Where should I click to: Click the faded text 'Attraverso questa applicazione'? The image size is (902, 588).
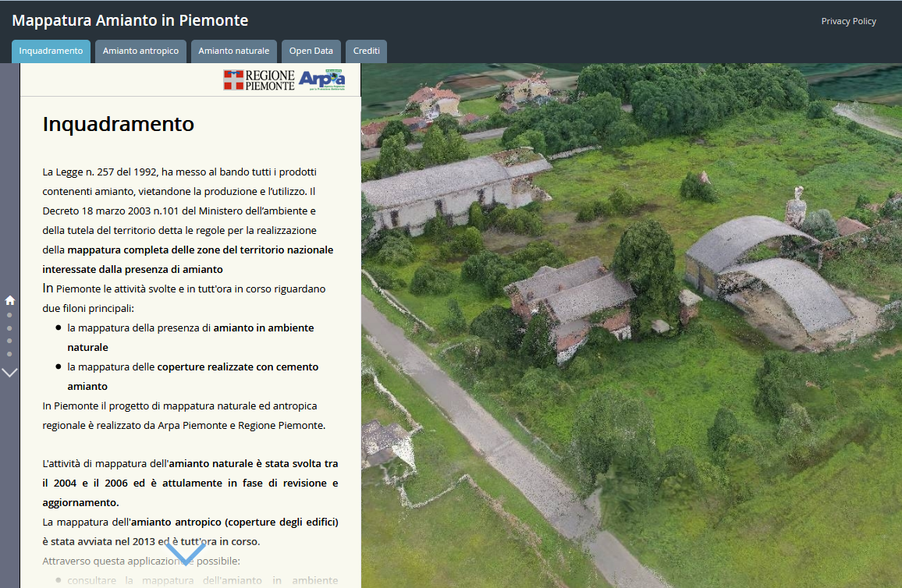[x=112, y=561]
